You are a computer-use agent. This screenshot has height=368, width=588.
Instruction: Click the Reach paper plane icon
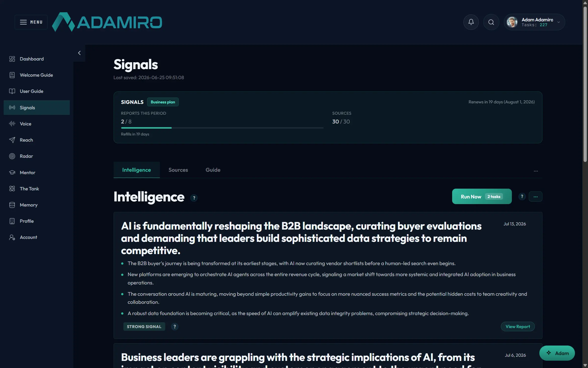12,140
